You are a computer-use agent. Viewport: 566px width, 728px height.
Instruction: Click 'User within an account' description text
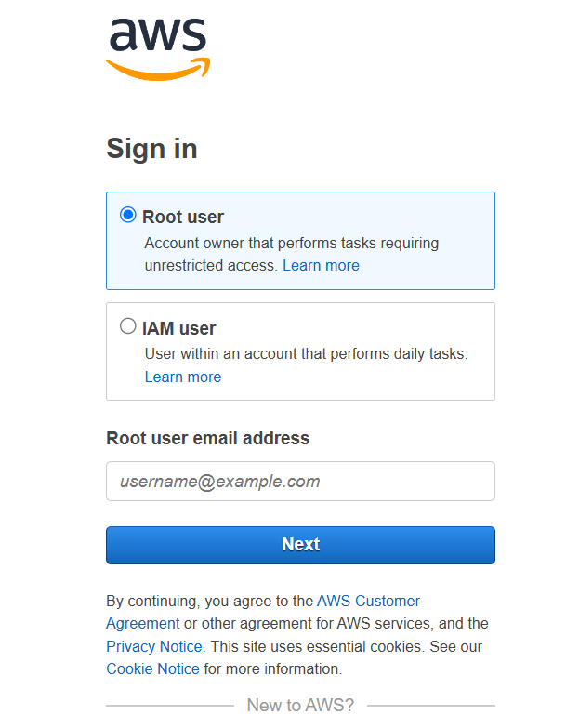(306, 354)
